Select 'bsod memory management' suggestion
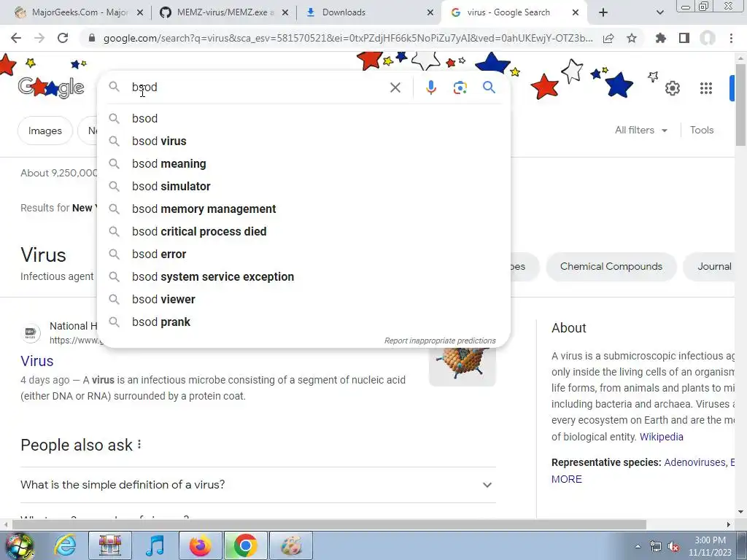 [303, 209]
